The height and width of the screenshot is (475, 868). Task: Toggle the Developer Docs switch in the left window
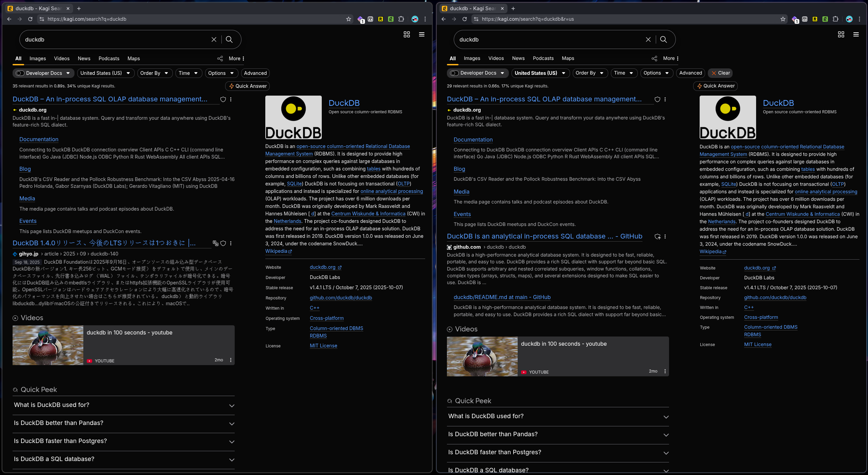click(x=20, y=73)
